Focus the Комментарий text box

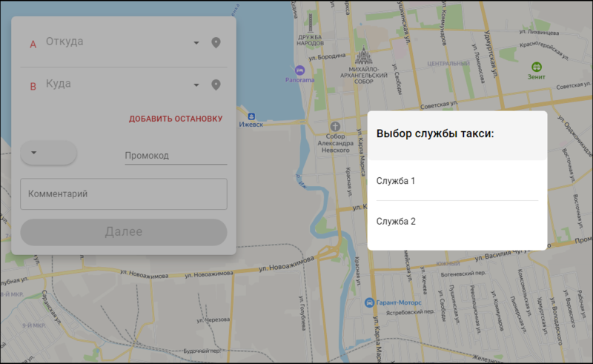124,194
